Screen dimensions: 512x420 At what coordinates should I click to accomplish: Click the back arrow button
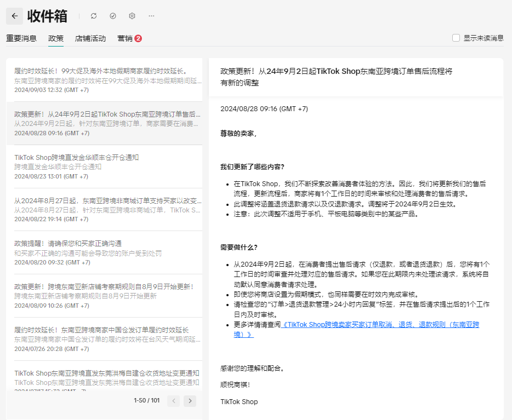tap(15, 16)
